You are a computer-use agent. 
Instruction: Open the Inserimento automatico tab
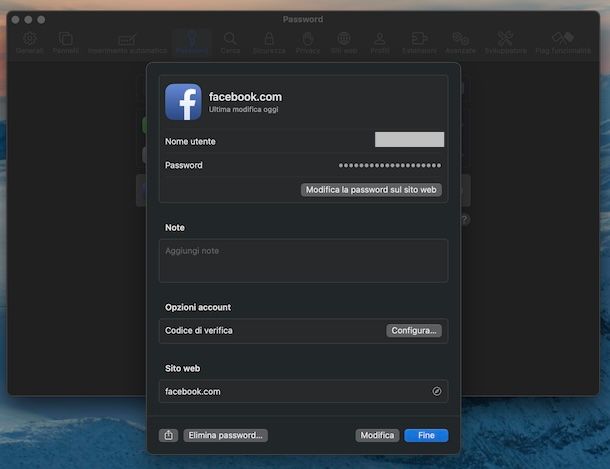[127, 42]
